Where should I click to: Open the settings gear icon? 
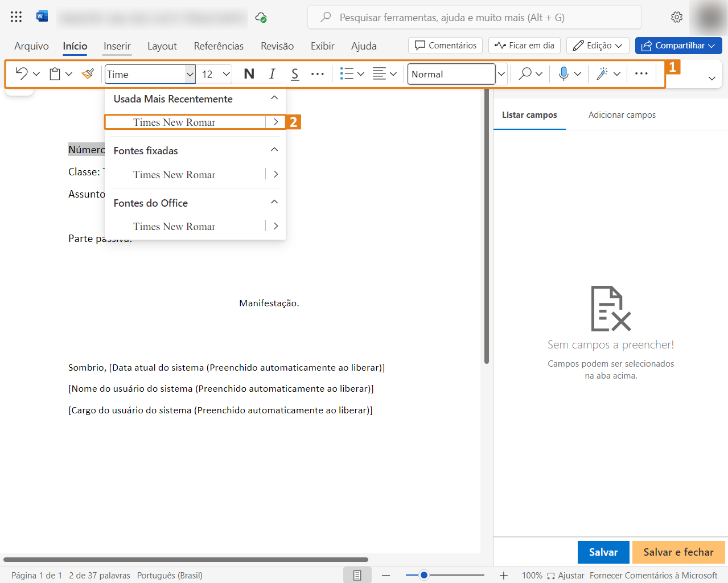pyautogui.click(x=676, y=17)
